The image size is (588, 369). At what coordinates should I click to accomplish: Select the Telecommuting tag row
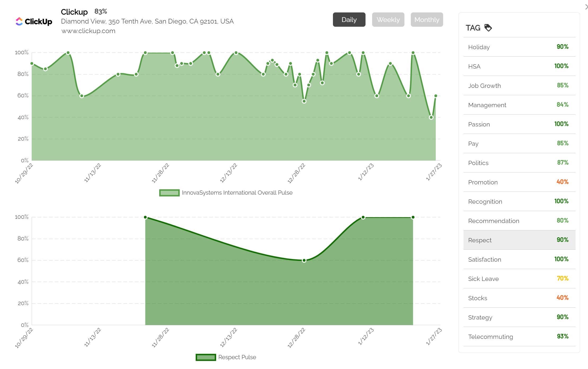[x=519, y=336]
